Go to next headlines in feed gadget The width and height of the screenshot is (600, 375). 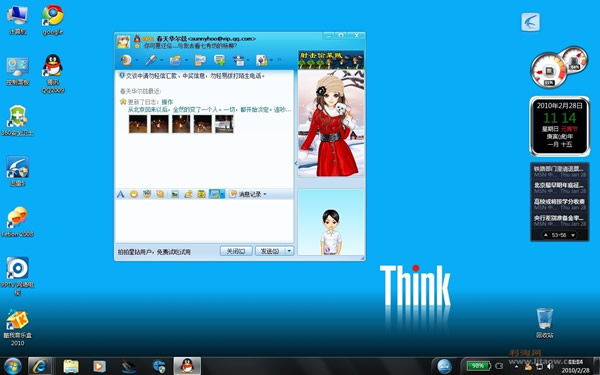573,235
